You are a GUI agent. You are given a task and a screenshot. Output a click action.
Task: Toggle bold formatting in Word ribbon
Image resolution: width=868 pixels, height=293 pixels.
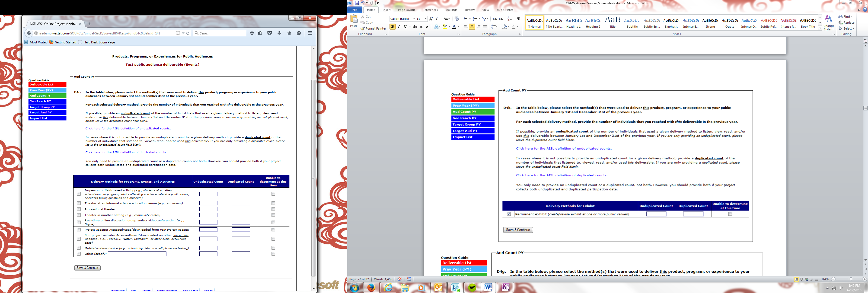[392, 27]
